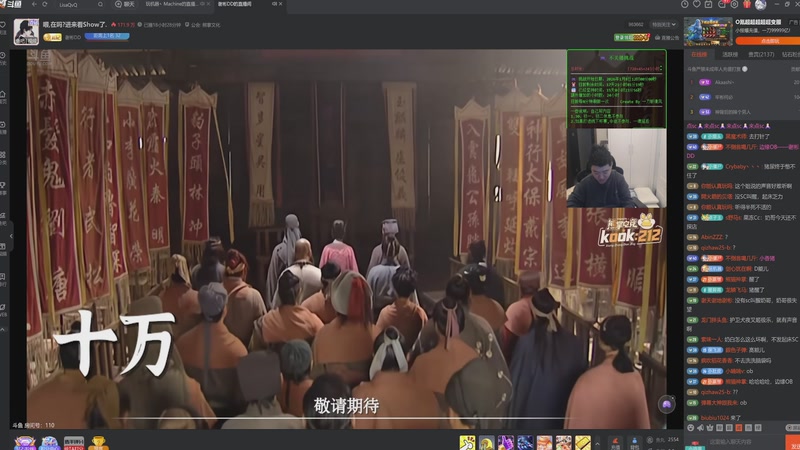Click chat username biubiu1024
800x450 pixels.
pos(715,417)
